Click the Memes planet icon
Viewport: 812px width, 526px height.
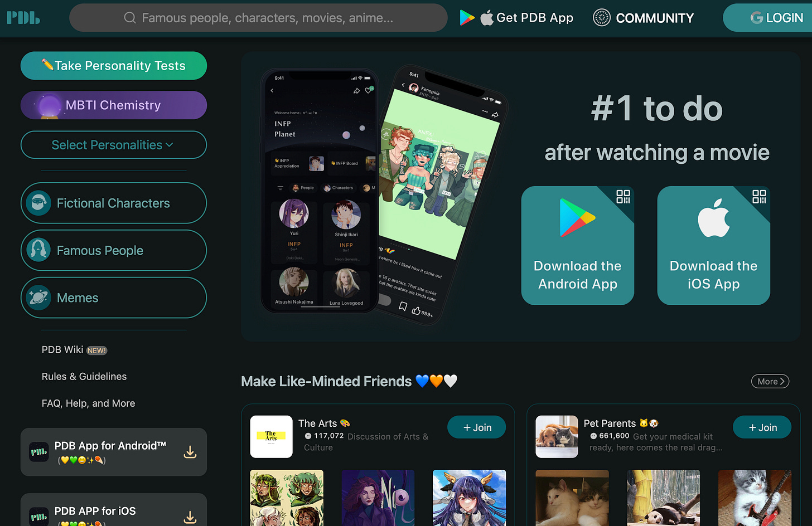pos(38,298)
